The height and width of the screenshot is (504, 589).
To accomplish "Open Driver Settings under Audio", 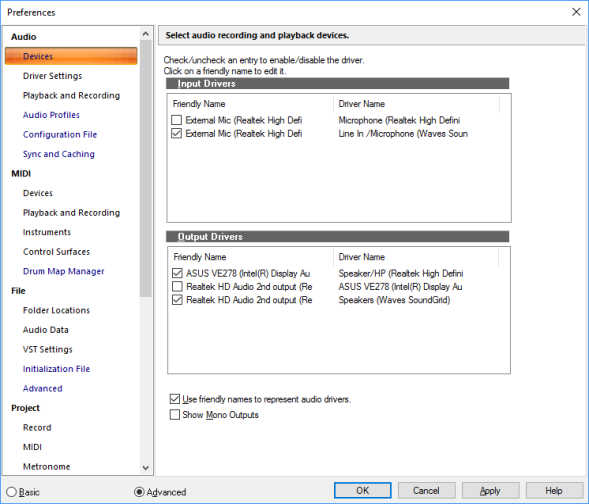I will [x=52, y=76].
